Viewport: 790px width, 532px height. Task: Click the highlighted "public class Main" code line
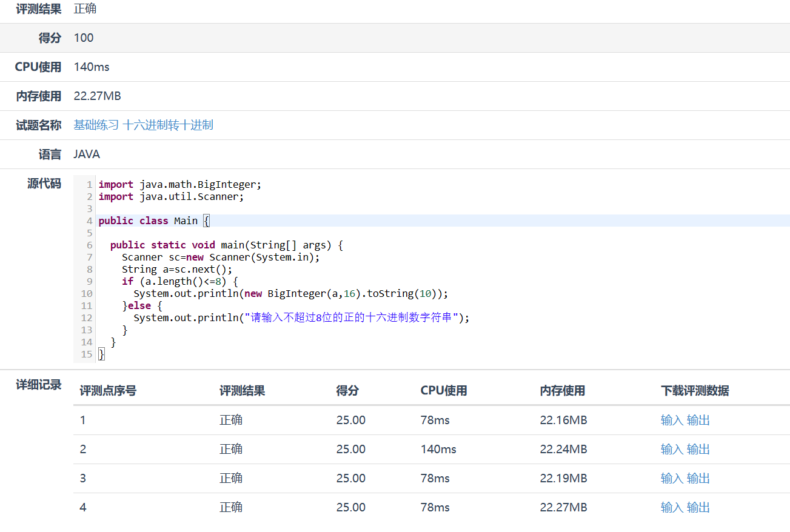click(x=153, y=221)
